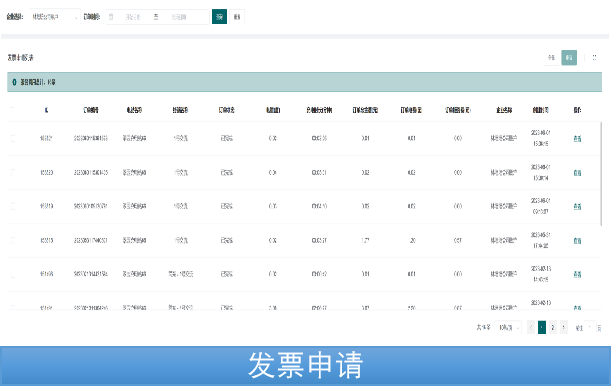Tick the checkbox of the 2023-03-13 14:xx row
The image size is (611, 387).
(12, 274)
